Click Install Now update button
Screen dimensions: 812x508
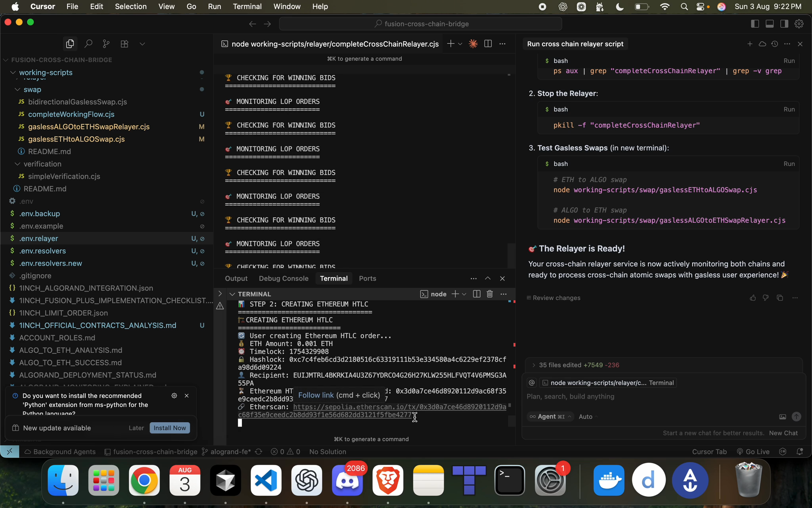[170, 428]
